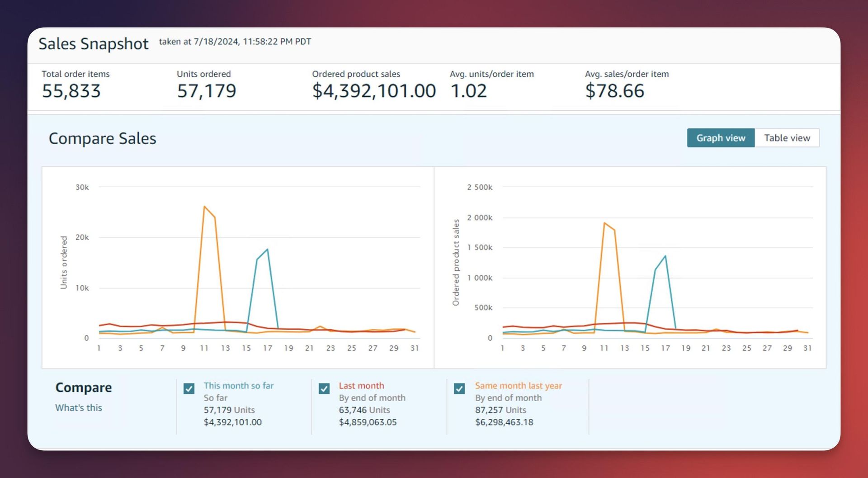The image size is (868, 478).
Task: Click the 'This month so far' label
Action: tap(238, 386)
